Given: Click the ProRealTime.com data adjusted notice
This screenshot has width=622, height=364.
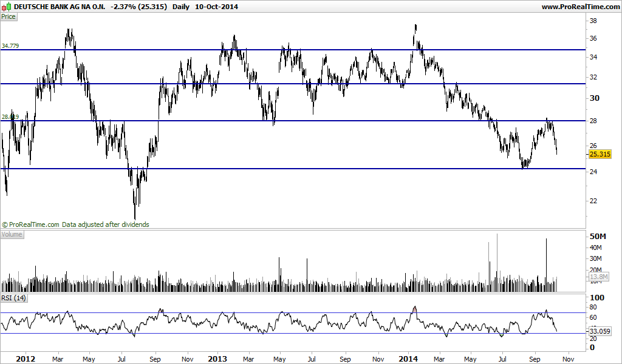Looking at the screenshot, I should (x=75, y=224).
